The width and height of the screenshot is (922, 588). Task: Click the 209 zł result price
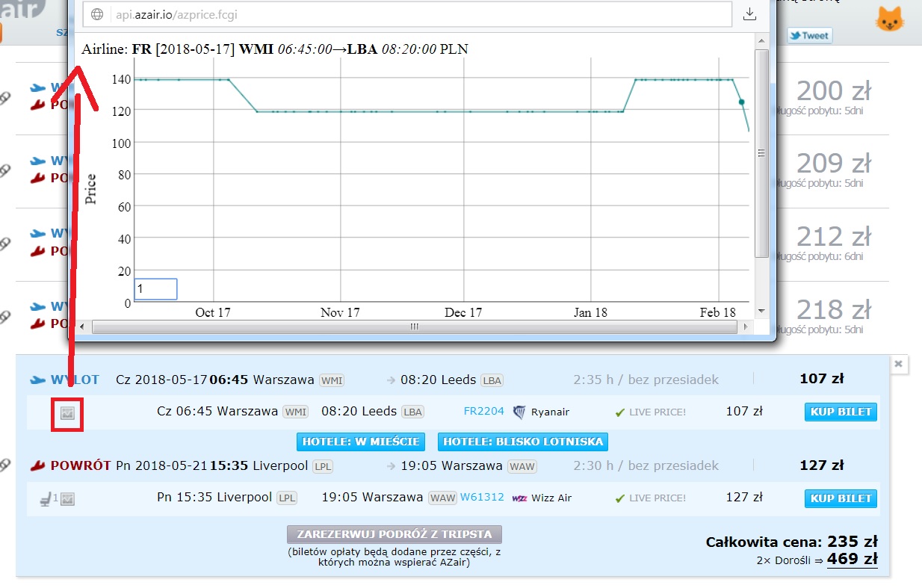(x=833, y=164)
